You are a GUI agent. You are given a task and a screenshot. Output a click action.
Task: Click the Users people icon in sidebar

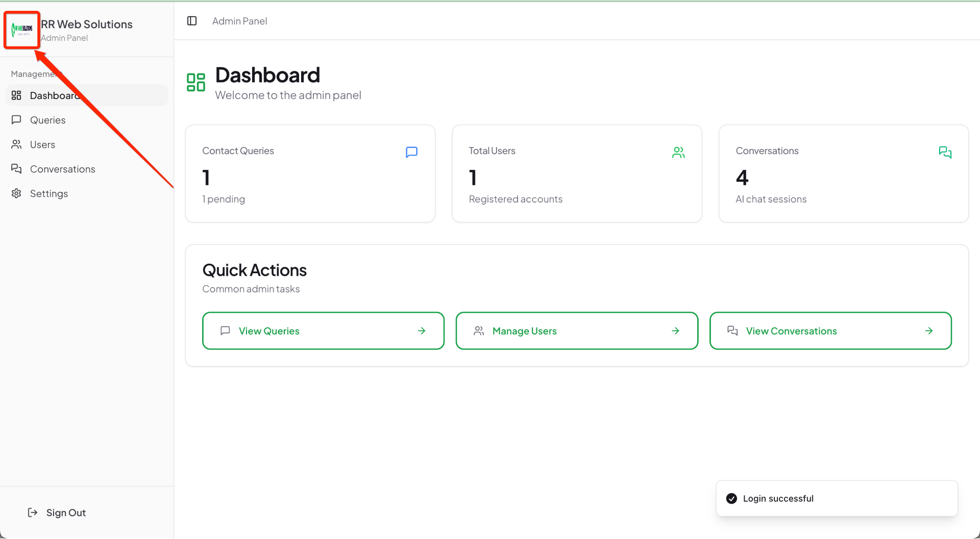16,144
